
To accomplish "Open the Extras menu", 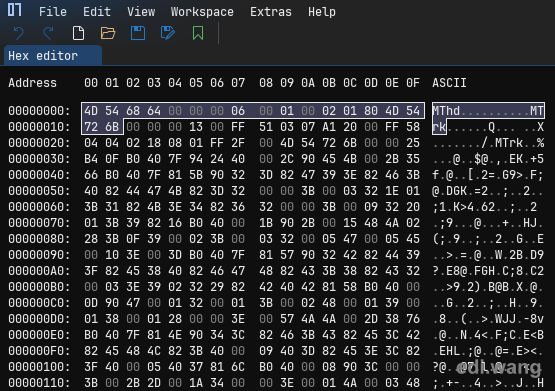I will 271,12.
